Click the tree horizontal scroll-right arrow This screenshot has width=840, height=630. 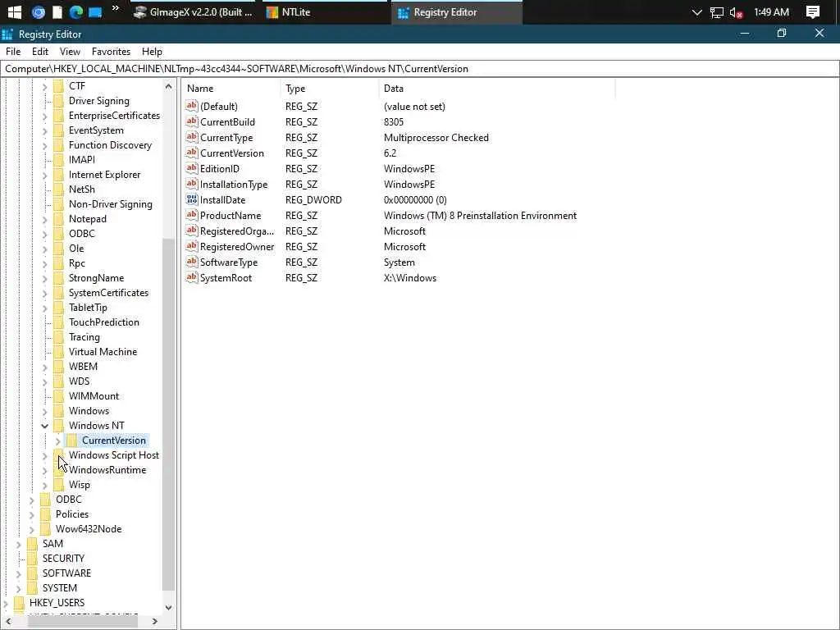click(155, 622)
